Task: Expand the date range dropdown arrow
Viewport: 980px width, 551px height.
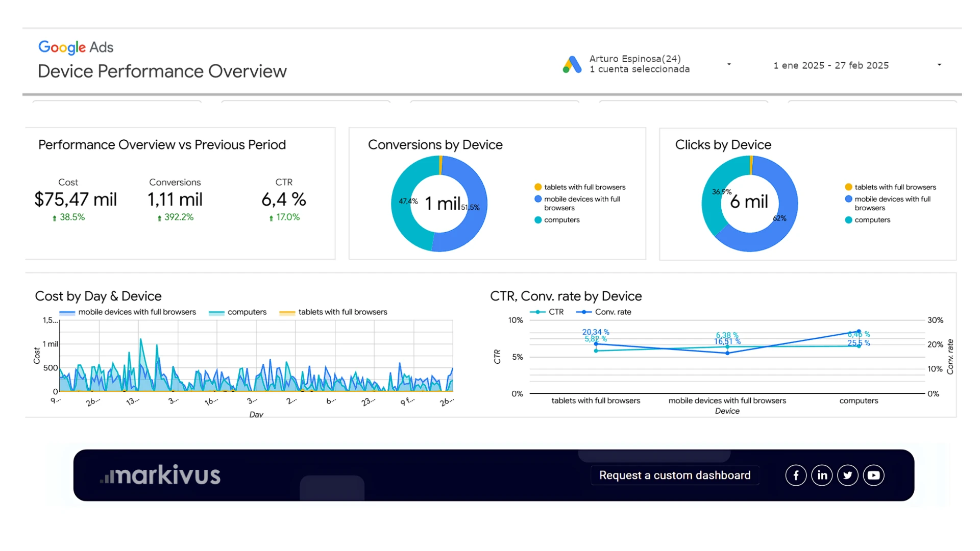Action: pos(939,65)
